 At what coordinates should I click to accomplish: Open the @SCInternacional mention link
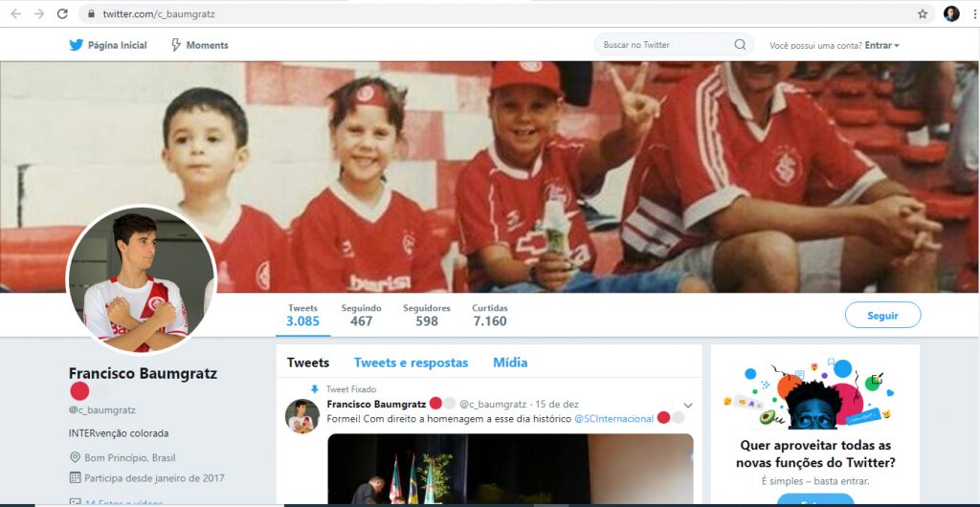pyautogui.click(x=613, y=419)
